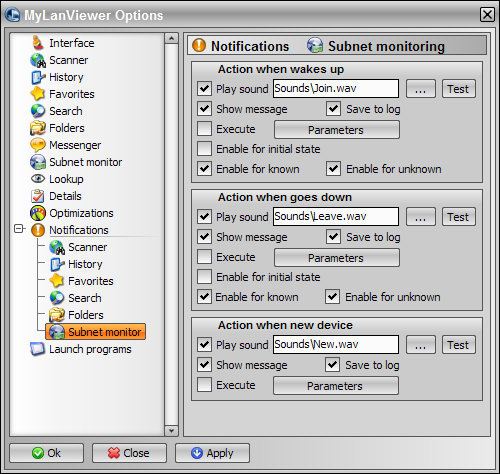Open the Details clipboard icon
Image resolution: width=500 pixels, height=474 pixels.
coord(38,196)
